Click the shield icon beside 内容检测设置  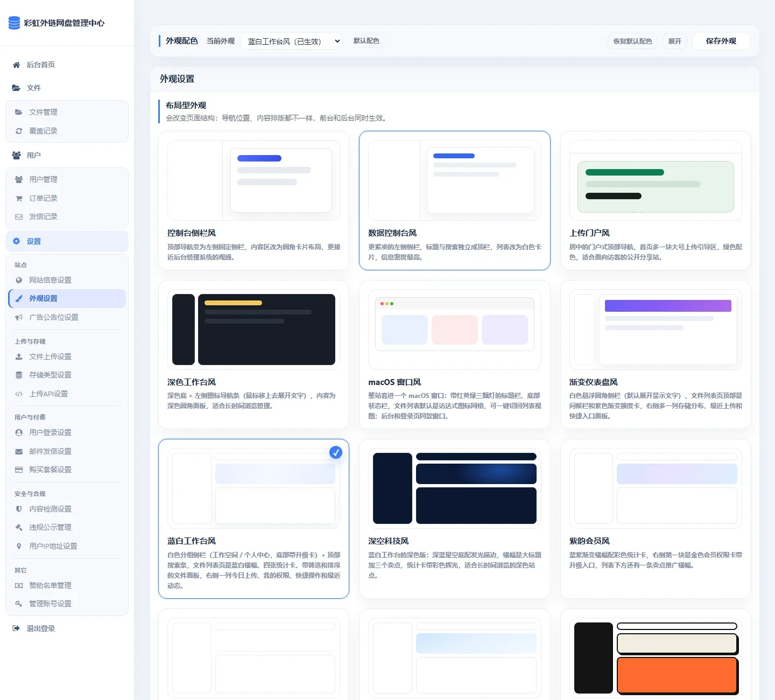[x=19, y=509]
